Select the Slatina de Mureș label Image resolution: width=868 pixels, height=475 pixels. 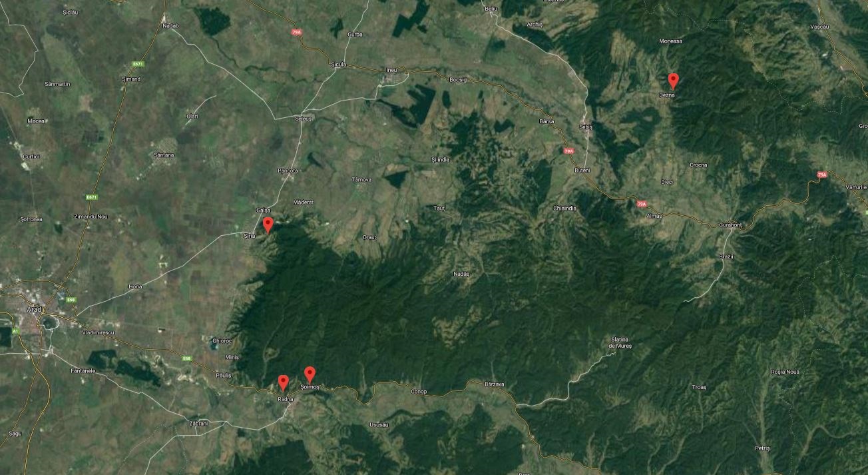click(621, 343)
